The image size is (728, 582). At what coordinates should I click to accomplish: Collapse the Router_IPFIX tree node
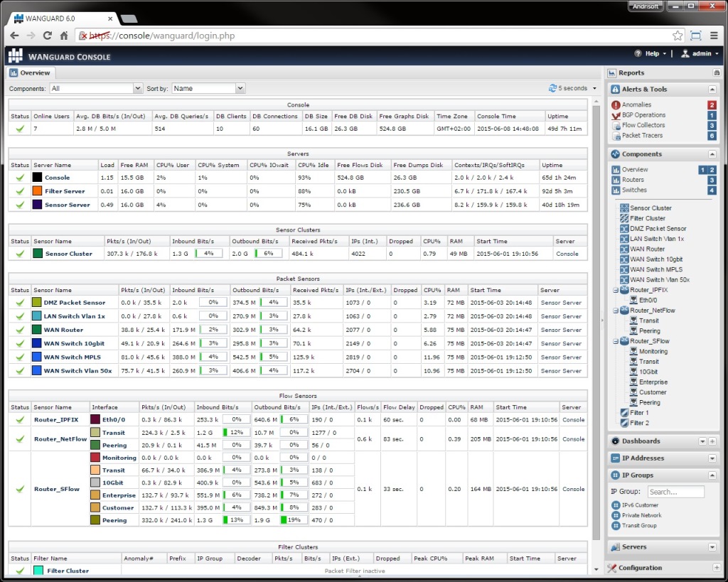pyautogui.click(x=616, y=290)
